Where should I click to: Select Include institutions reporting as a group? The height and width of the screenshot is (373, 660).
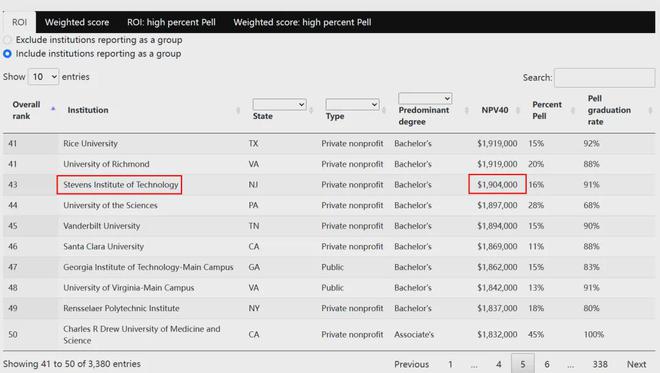coord(7,54)
